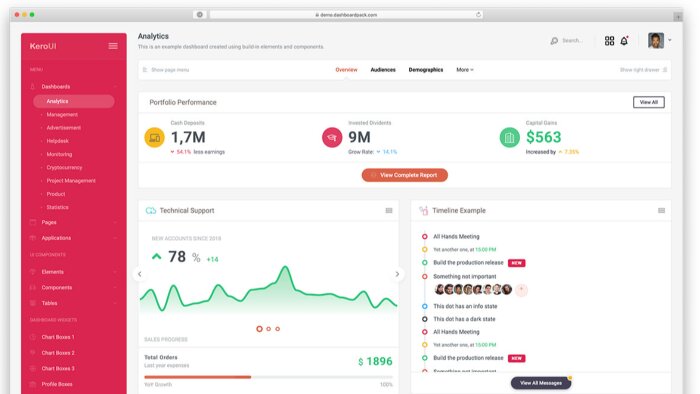Image resolution: width=700 pixels, height=394 pixels.
Task: Switch to the Demographics tab
Action: click(426, 70)
